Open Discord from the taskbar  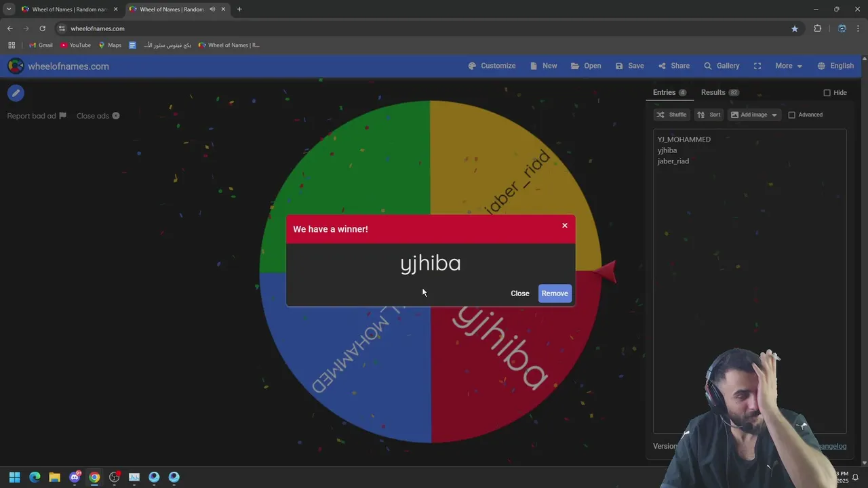click(75, 477)
